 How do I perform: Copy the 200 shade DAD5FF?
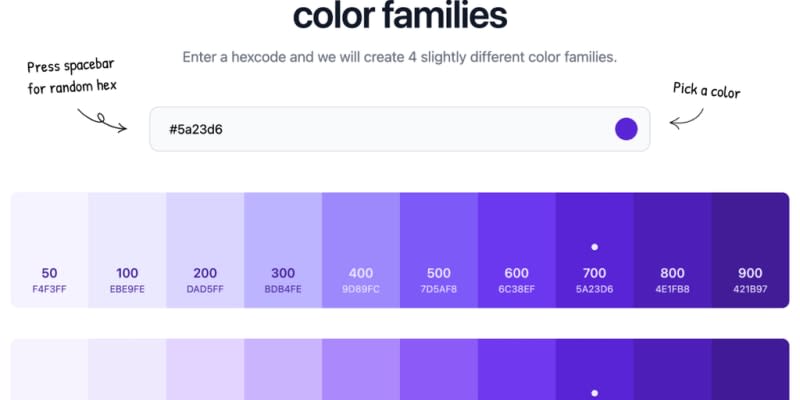tap(205, 250)
